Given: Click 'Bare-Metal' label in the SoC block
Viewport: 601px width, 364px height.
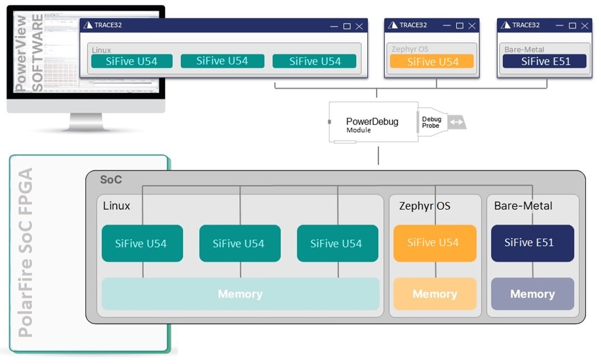Looking at the screenshot, I should pos(523,206).
